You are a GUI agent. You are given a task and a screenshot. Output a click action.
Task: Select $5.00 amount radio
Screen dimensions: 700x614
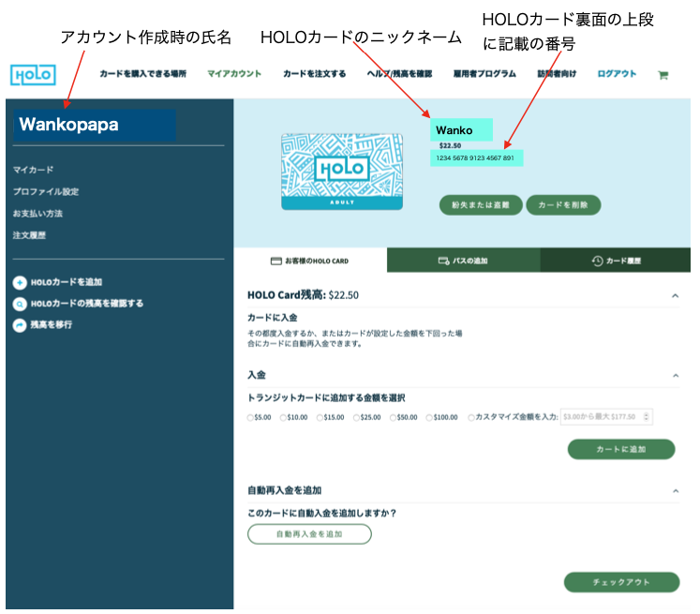click(x=250, y=417)
